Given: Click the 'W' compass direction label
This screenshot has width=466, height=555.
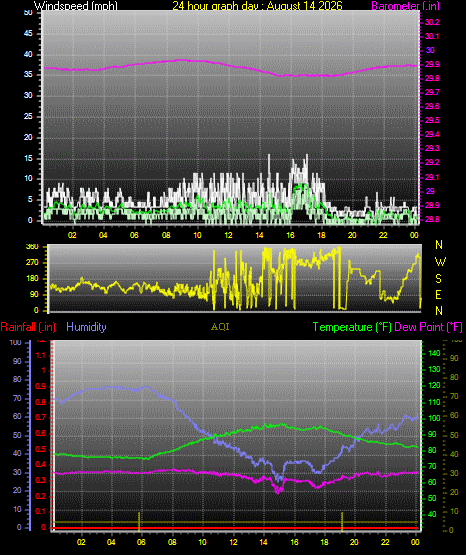Looking at the screenshot, I should (440, 262).
